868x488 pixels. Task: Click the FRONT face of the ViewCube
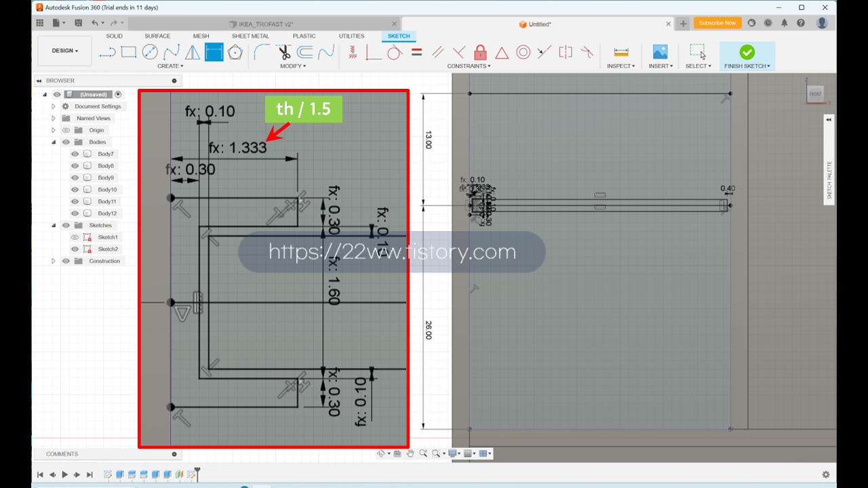pos(815,94)
